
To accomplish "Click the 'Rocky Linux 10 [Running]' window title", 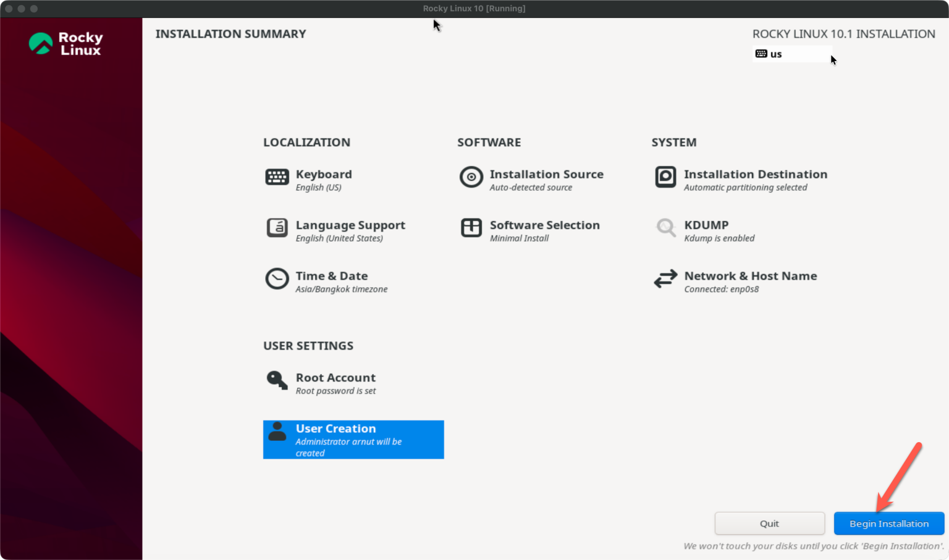I will coord(474,9).
